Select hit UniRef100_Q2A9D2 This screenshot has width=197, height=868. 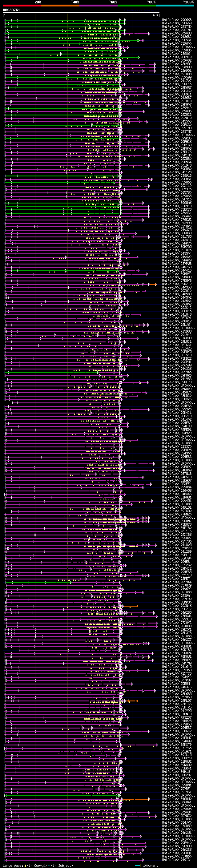pyautogui.click(x=177, y=64)
